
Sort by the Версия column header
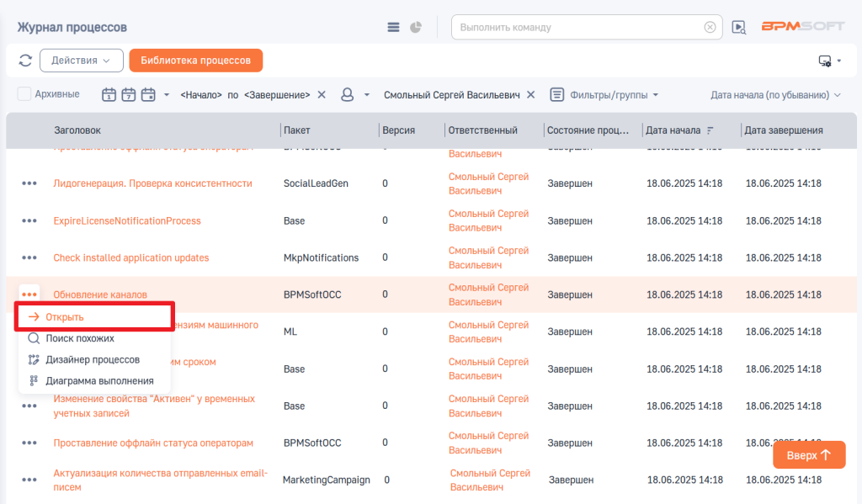click(398, 130)
